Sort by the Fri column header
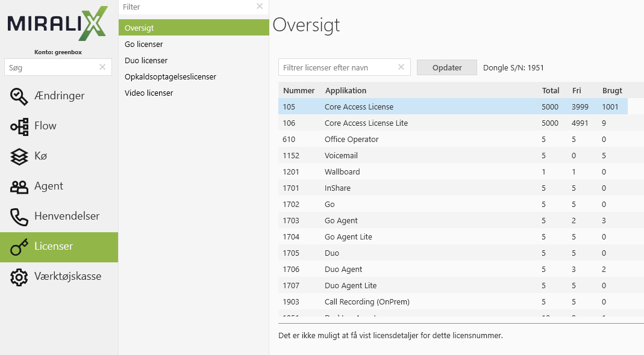Screen dimensions: 644x355 click(577, 91)
